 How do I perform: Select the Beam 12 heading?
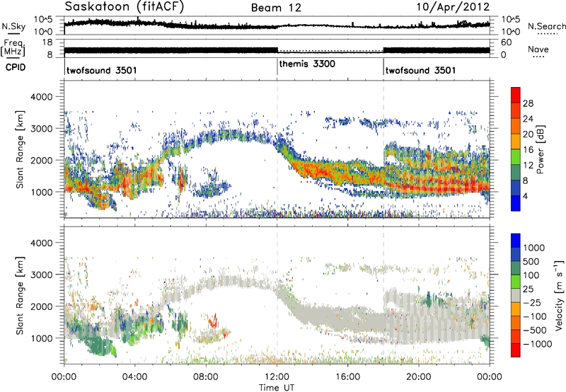(x=276, y=8)
